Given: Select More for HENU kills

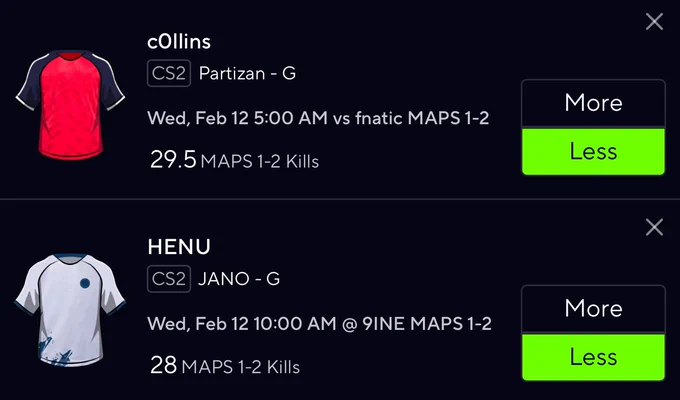Looking at the screenshot, I should 593,309.
